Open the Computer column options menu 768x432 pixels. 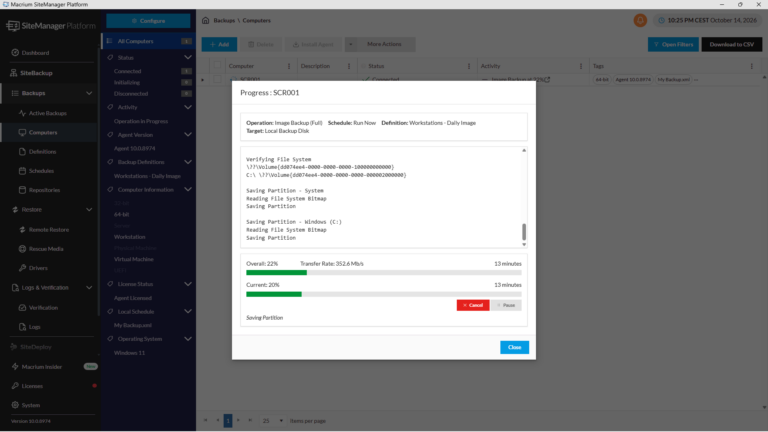[x=288, y=66]
